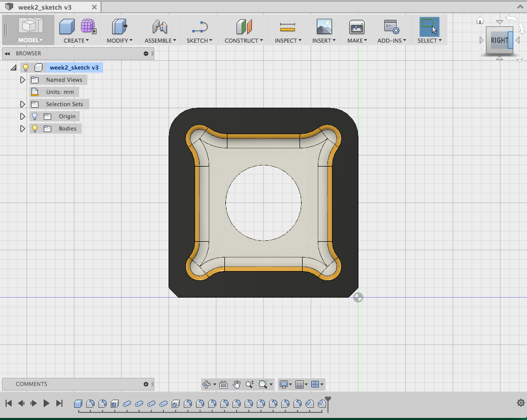Open the SELECT menu
Image resolution: width=527 pixels, height=420 pixels.
(x=430, y=40)
